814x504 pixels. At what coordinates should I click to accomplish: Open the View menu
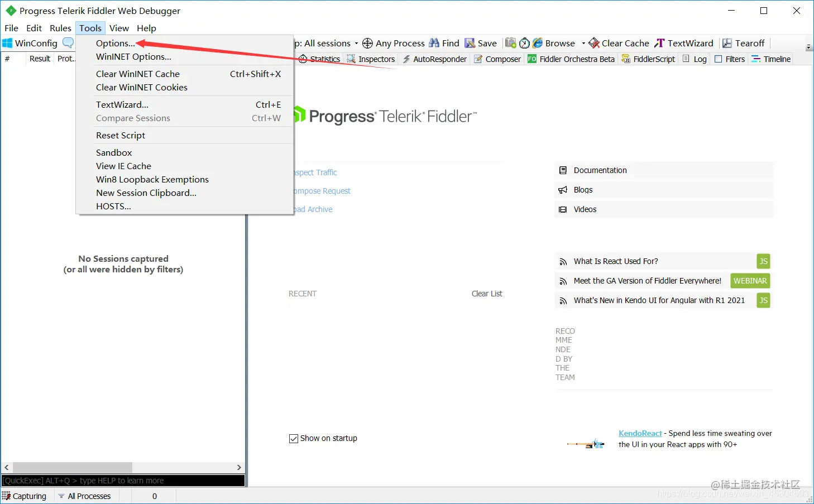[119, 28]
